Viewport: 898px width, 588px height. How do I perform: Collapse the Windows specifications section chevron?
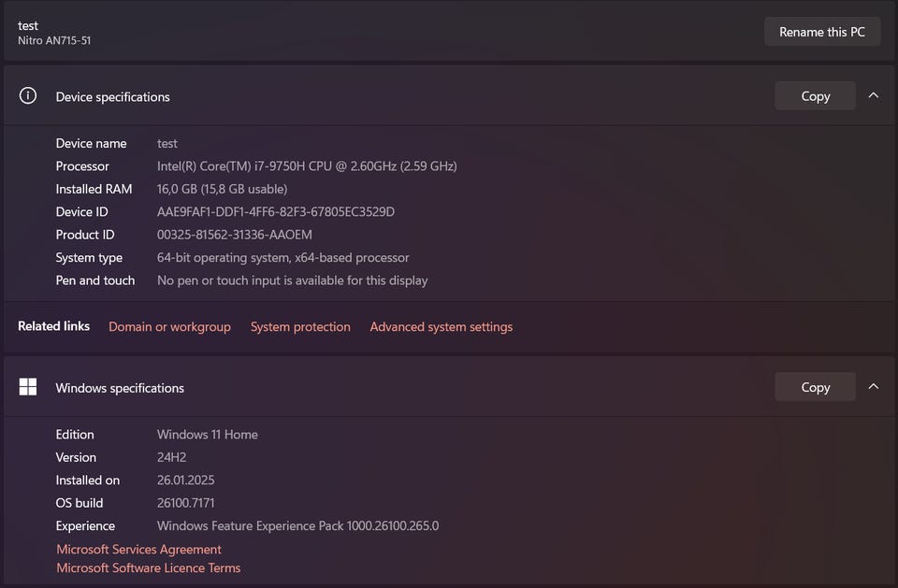click(x=874, y=387)
